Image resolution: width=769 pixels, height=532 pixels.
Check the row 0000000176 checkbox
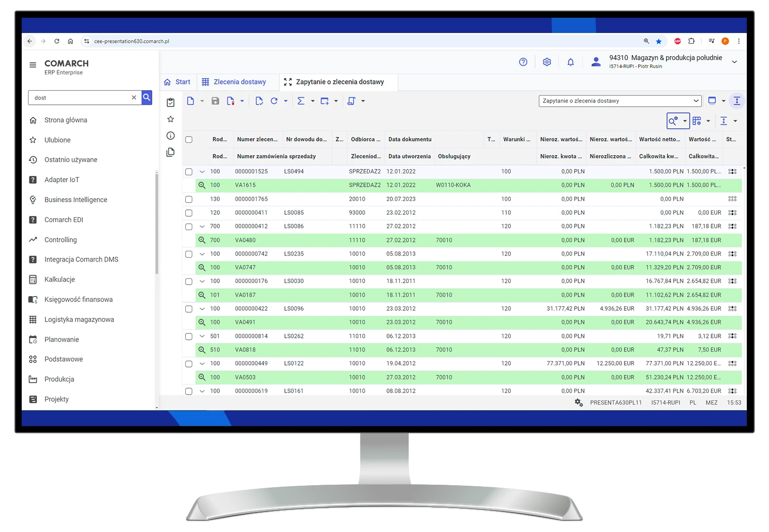[189, 281]
